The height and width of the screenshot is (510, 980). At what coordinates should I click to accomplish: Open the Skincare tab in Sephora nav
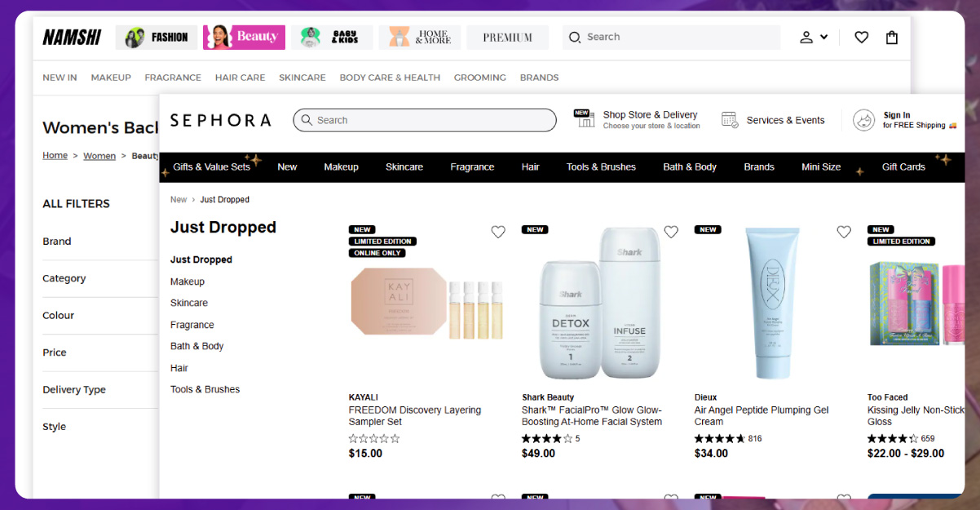click(404, 166)
